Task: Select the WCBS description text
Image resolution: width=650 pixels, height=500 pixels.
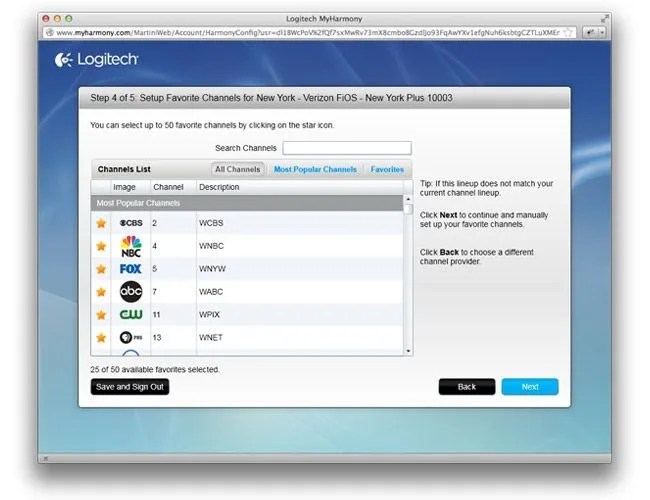Action: (211, 223)
